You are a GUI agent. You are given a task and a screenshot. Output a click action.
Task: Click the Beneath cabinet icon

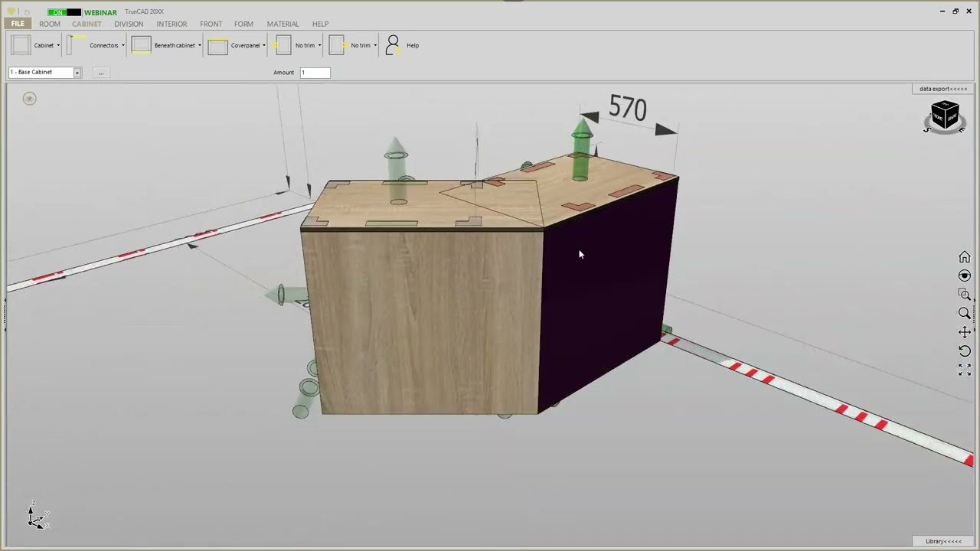pyautogui.click(x=142, y=45)
